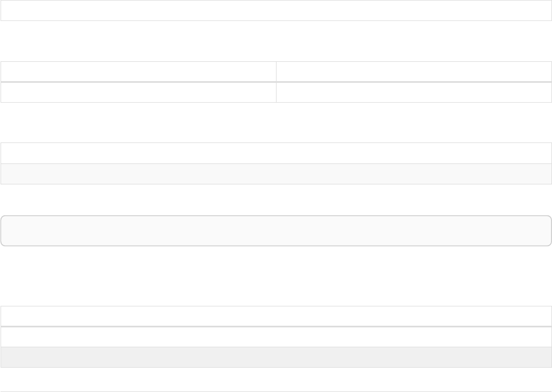Screen dimensions: 552x392
Task: Click the vertical divider between the two table columns
Action: click(x=276, y=82)
